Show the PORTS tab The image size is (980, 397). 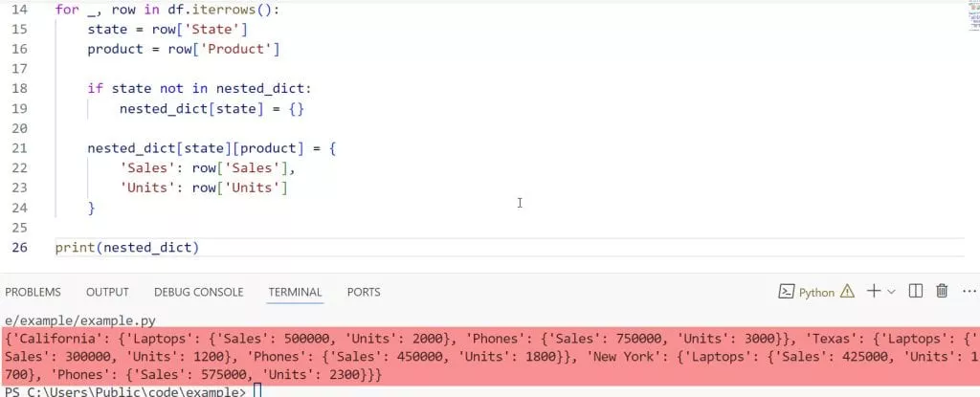click(364, 292)
